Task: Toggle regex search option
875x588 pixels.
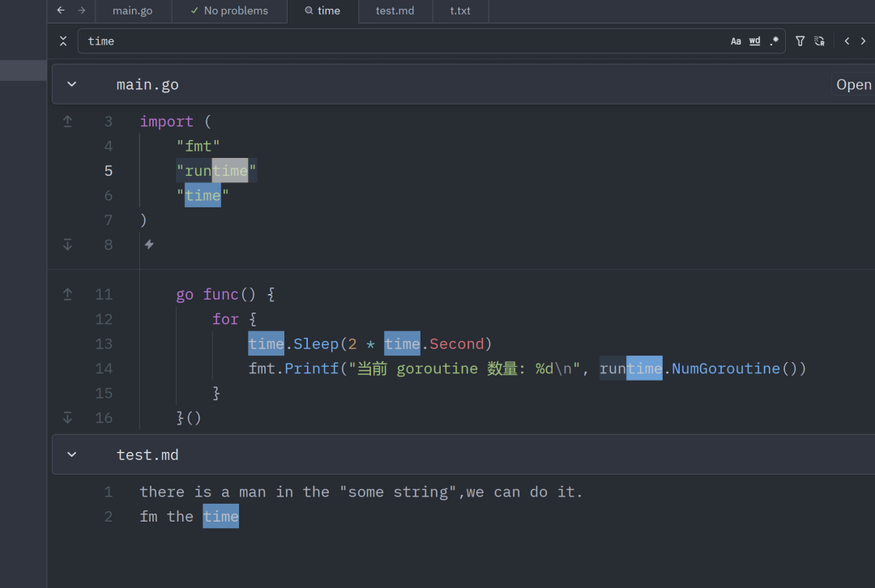Action: 774,41
